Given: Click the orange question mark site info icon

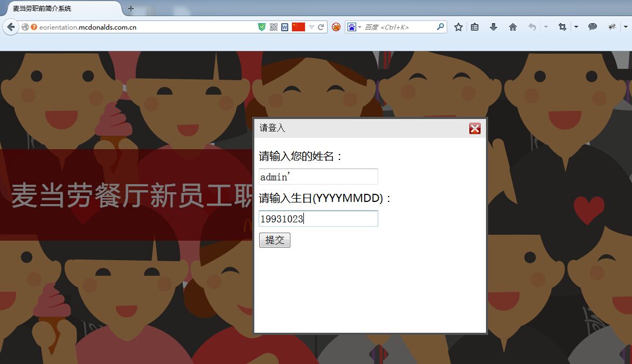Looking at the screenshot, I should coord(34,27).
